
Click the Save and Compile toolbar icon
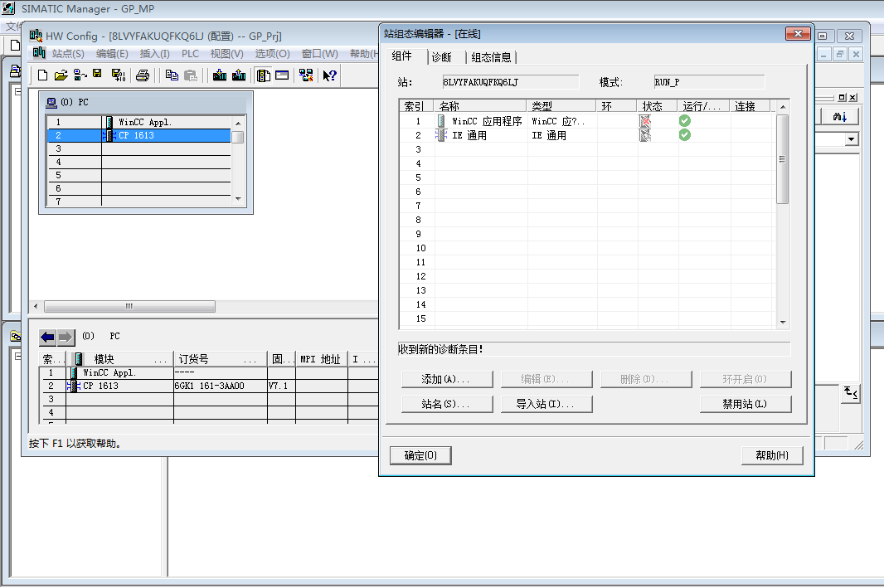pos(119,75)
